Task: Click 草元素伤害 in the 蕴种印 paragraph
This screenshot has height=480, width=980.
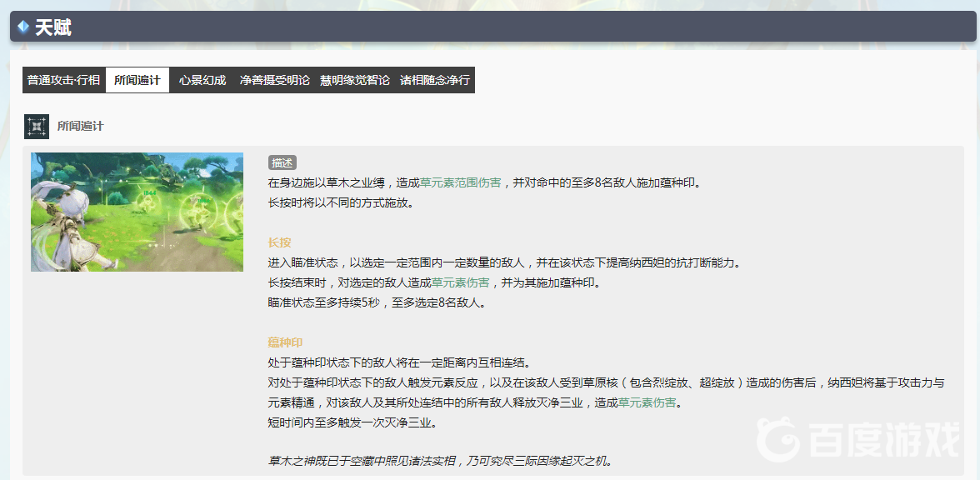Action: coord(647,403)
